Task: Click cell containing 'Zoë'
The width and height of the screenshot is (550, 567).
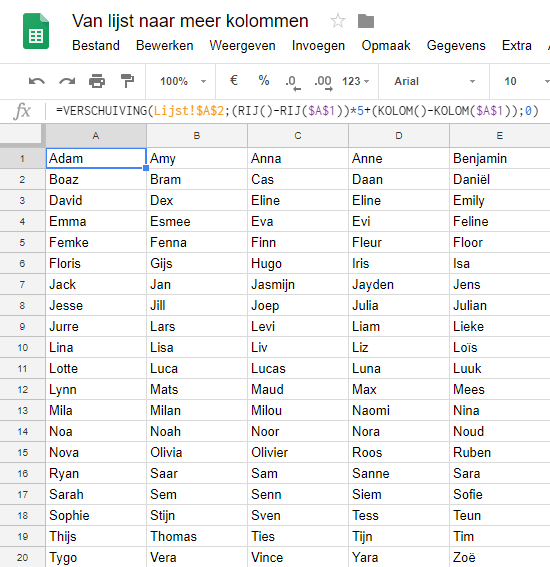Action: click(500, 557)
